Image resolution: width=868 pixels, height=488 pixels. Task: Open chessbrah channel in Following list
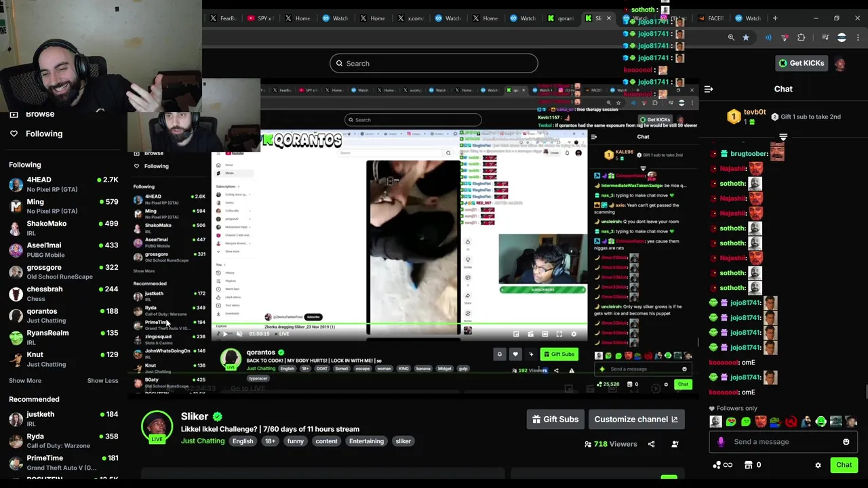coord(63,293)
